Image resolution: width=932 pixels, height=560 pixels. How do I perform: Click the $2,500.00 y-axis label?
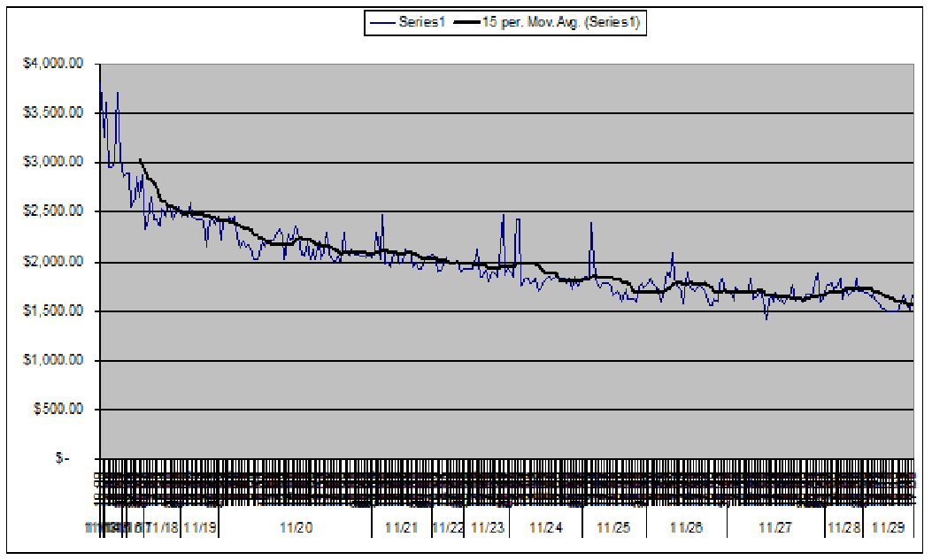point(53,211)
